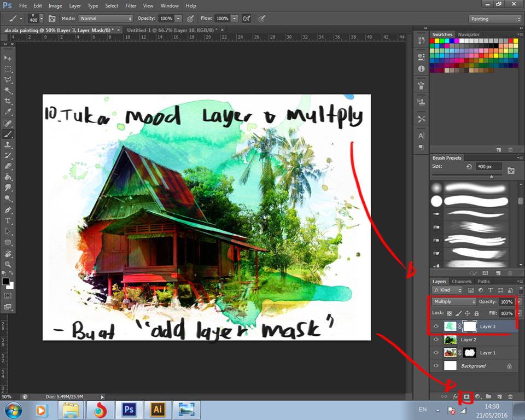Viewport: 525px width, 420px height.
Task: Click the Delete layer trash icon
Action: 510,396
